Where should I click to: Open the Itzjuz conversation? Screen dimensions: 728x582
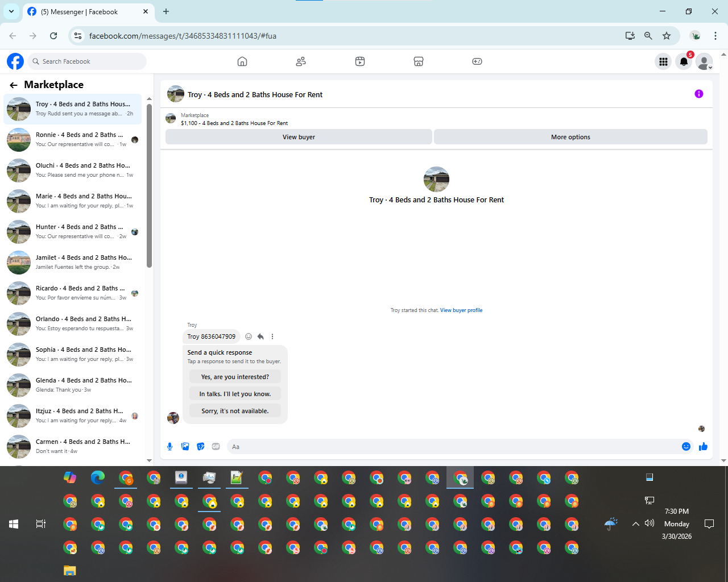73,416
